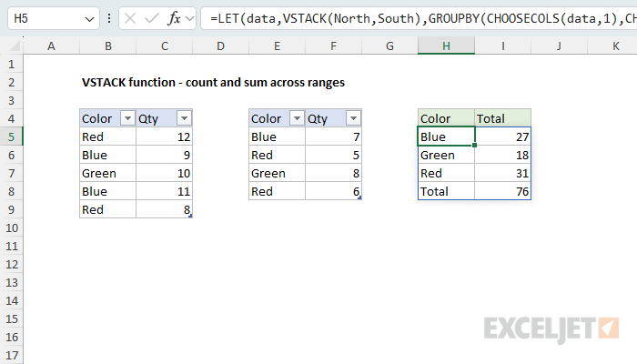Select cell B5 containing 'Red'
The height and width of the screenshot is (364, 637).
coord(107,136)
